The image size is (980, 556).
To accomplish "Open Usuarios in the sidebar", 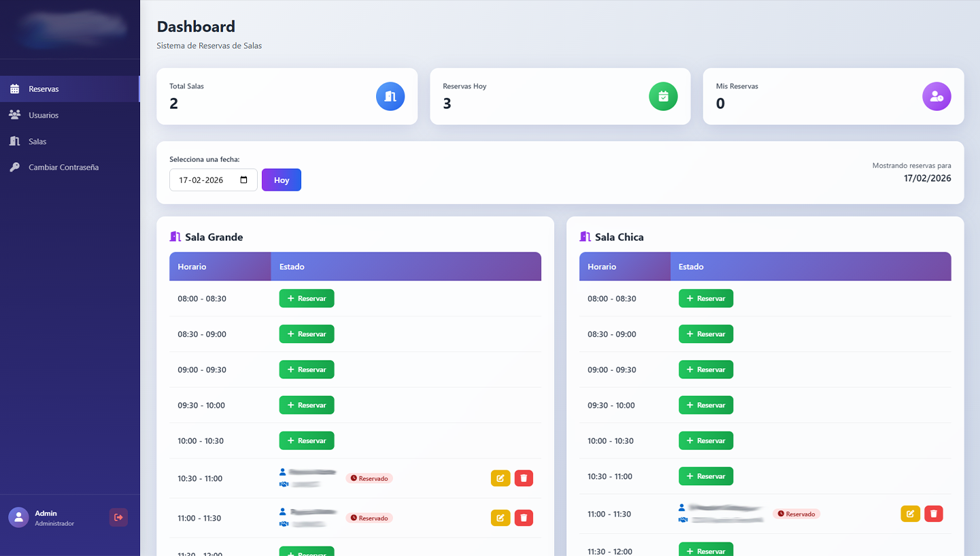I will pos(44,115).
